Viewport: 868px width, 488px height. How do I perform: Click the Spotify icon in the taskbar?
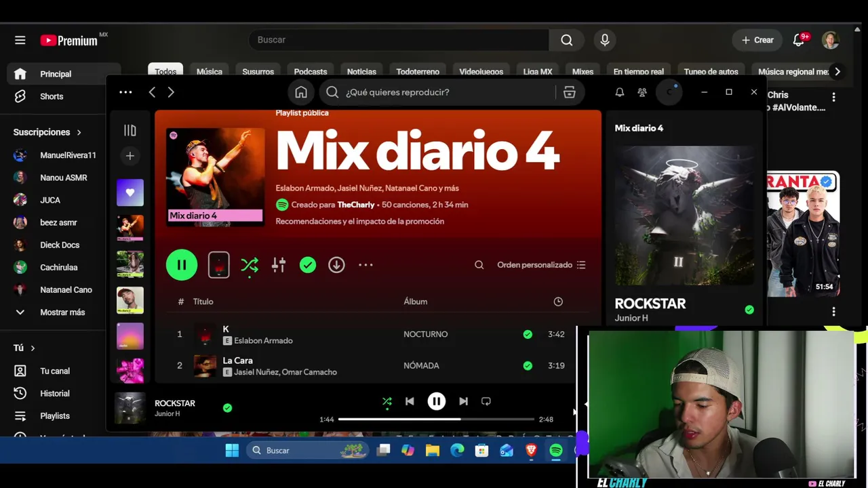556,450
